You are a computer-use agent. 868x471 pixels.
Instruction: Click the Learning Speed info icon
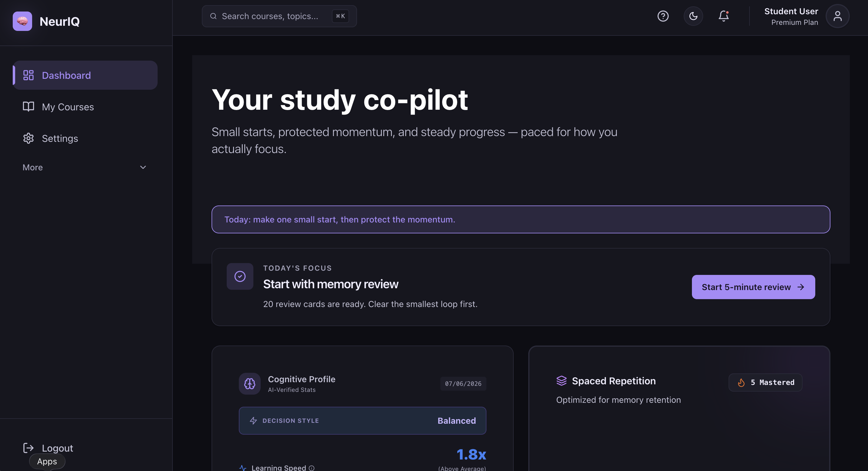point(312,468)
